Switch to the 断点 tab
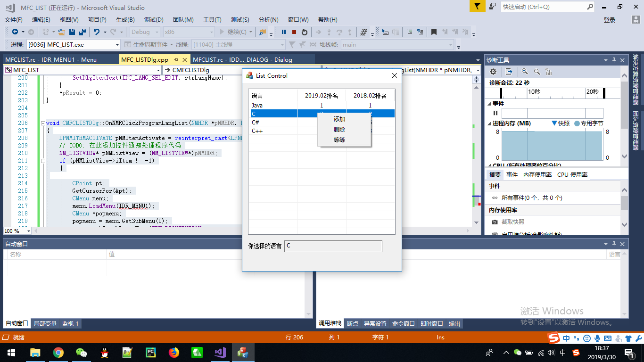Image resolution: width=644 pixels, height=362 pixels. (353, 323)
